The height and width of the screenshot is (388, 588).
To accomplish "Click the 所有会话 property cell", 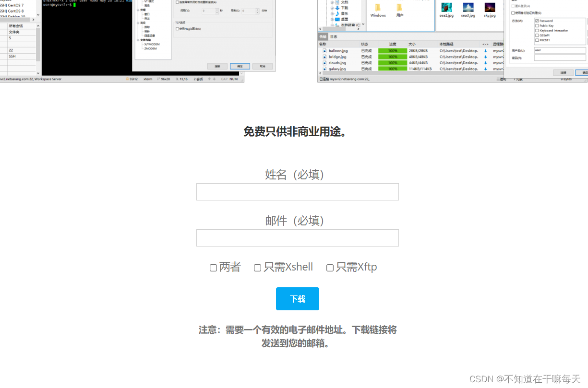I will pyautogui.click(x=21, y=26).
